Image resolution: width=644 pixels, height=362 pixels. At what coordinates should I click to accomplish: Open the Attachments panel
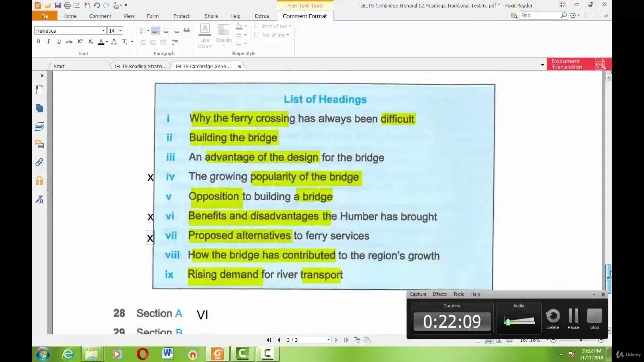pyautogui.click(x=39, y=162)
